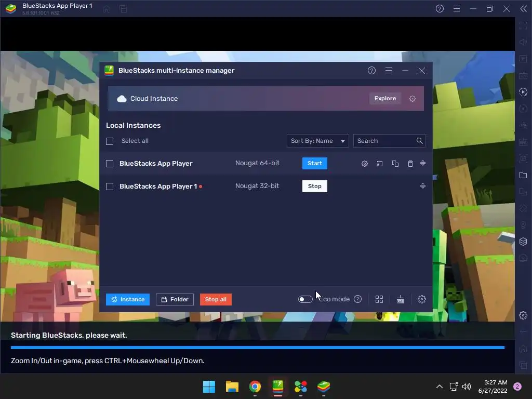Open multi-instance manager settings gear
Screen dimensions: 532x399
pyautogui.click(x=422, y=299)
